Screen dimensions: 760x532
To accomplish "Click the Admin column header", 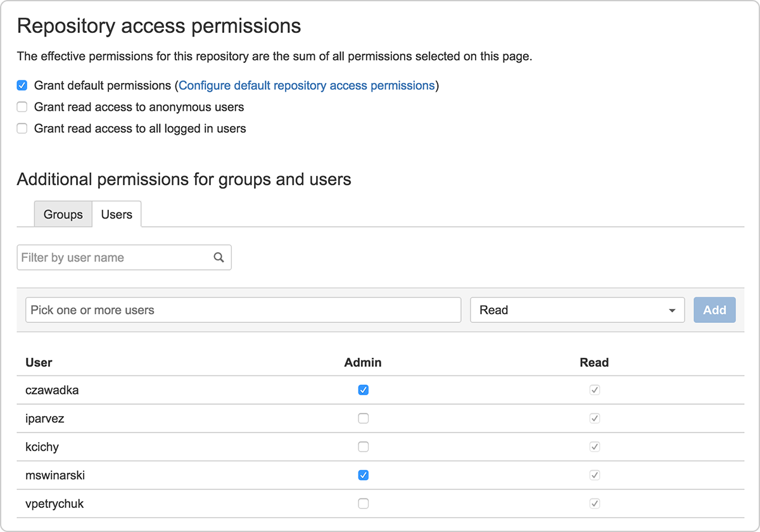I will (363, 362).
